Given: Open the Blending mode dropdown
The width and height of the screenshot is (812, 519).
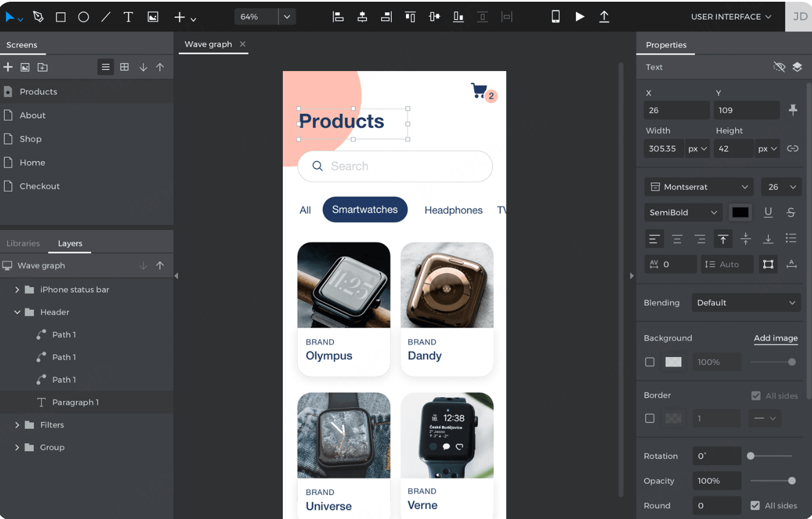Looking at the screenshot, I should tap(745, 302).
